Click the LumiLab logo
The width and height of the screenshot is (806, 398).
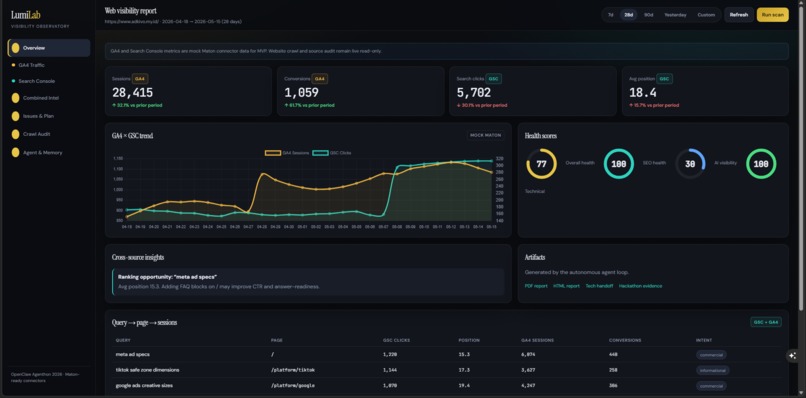pos(26,15)
